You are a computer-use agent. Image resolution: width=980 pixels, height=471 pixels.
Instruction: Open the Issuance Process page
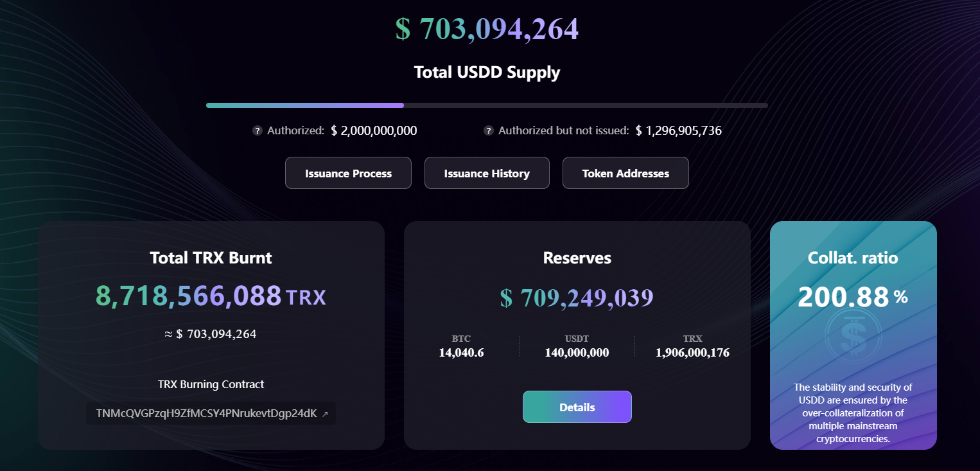click(x=348, y=173)
